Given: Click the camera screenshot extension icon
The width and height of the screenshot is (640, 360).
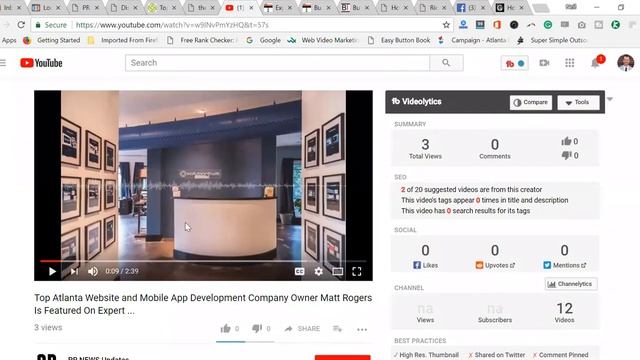Looking at the screenshot, I should (582, 25).
